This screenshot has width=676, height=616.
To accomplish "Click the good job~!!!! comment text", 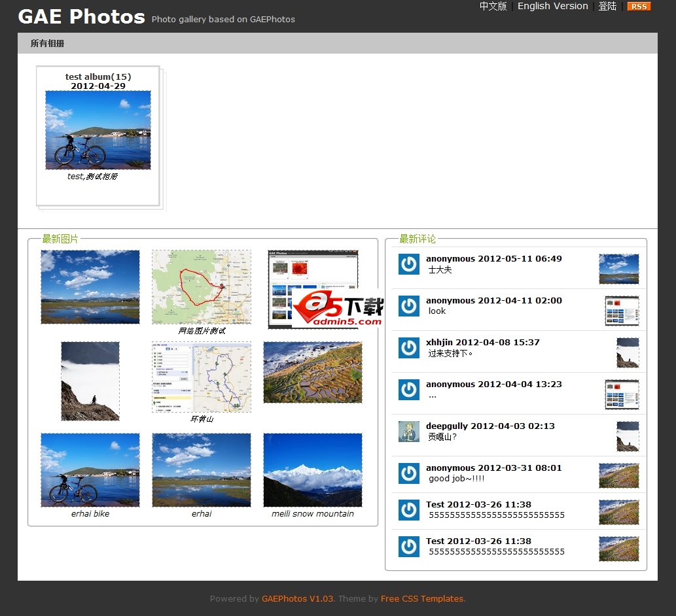I will (x=457, y=479).
